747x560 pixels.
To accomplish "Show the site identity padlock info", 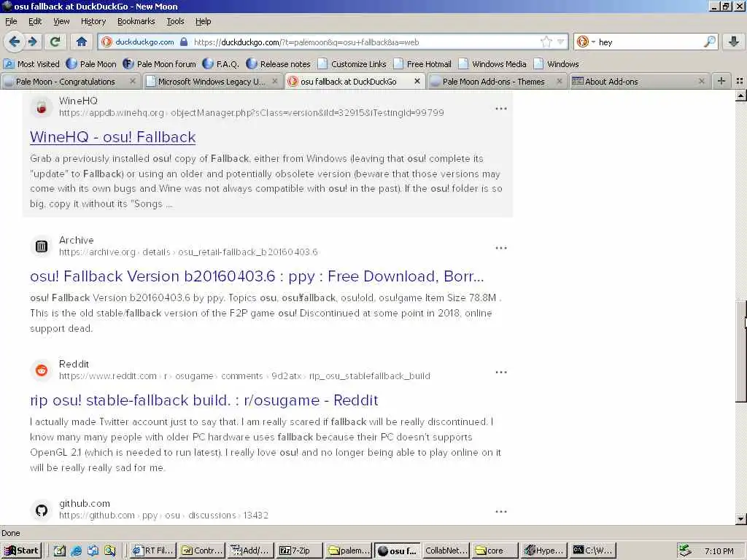I will 184,42.
